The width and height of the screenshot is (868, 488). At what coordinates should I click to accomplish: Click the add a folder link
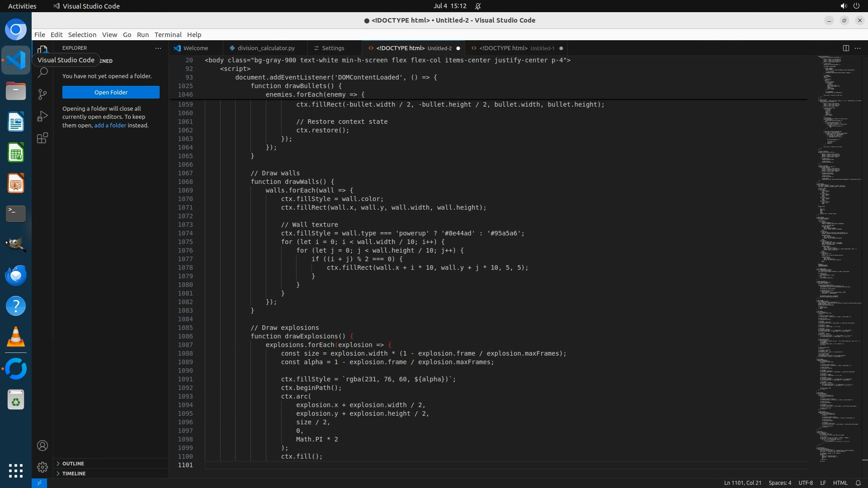click(110, 125)
